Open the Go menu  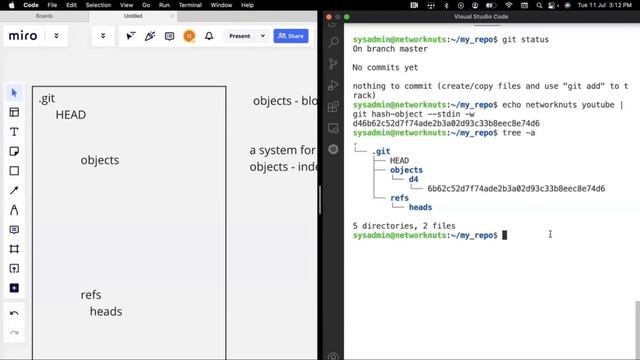146,5
